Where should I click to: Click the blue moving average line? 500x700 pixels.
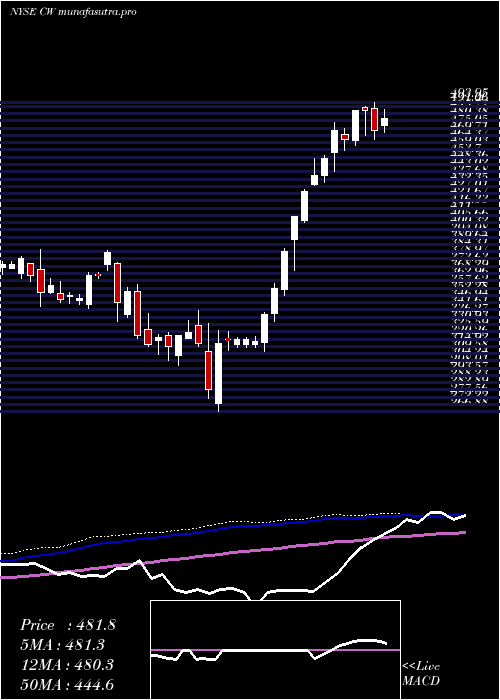[x=232, y=527]
